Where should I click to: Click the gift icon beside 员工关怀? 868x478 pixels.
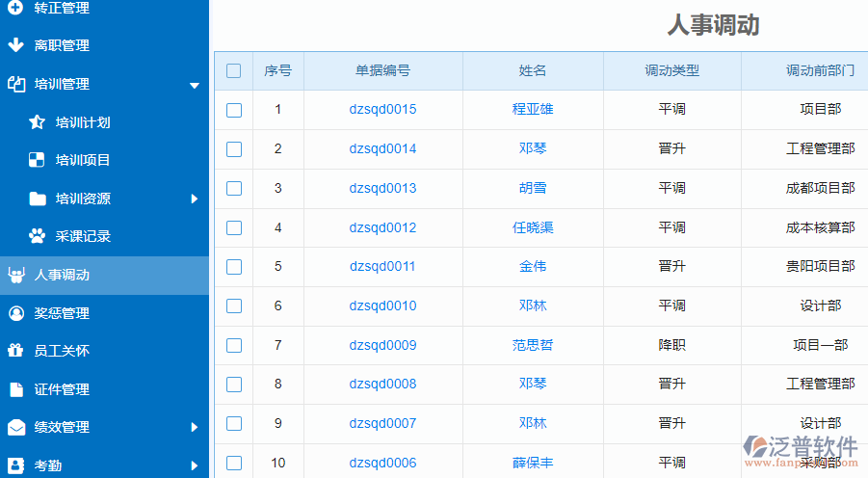coord(15,351)
